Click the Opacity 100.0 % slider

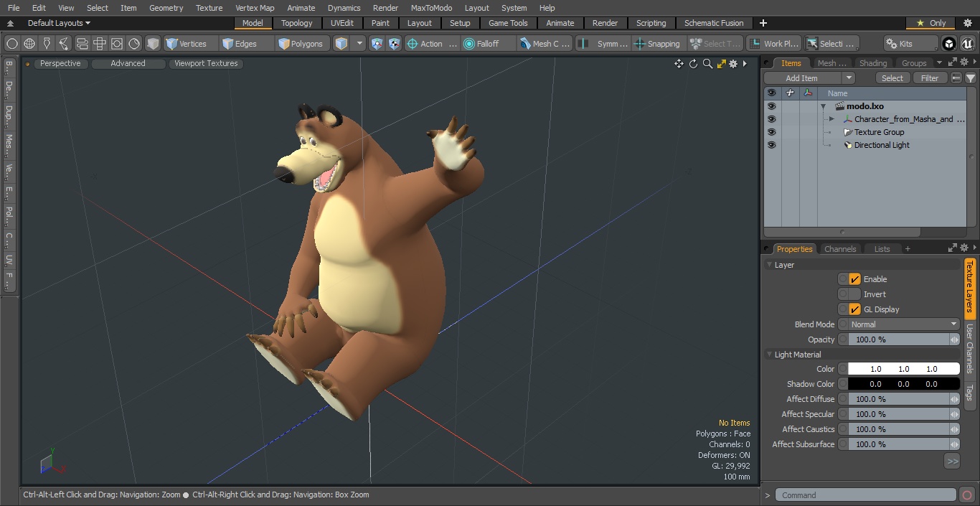(x=899, y=339)
